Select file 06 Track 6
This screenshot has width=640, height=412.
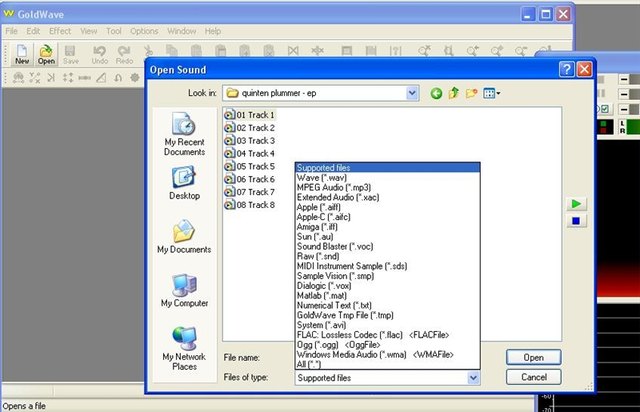[x=250, y=179]
